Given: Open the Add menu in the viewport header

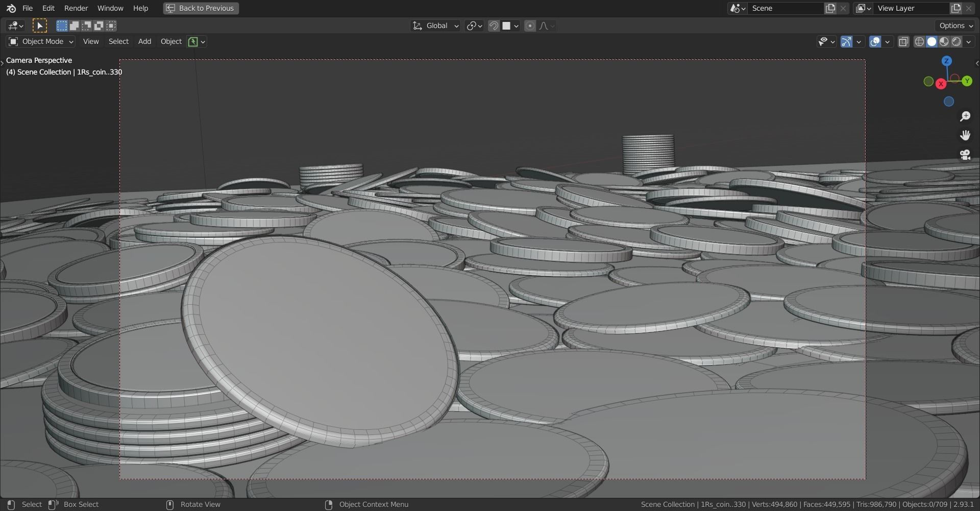Looking at the screenshot, I should (144, 41).
